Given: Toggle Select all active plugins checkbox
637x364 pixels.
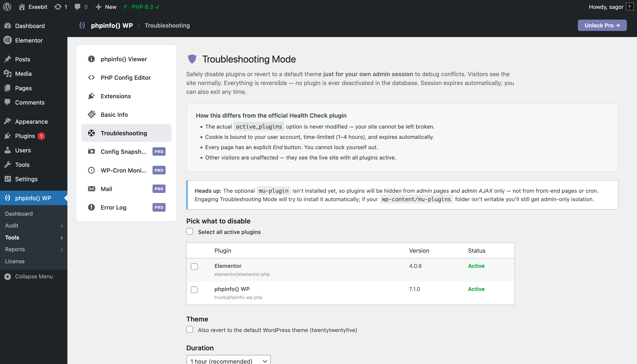Looking at the screenshot, I should point(190,231).
